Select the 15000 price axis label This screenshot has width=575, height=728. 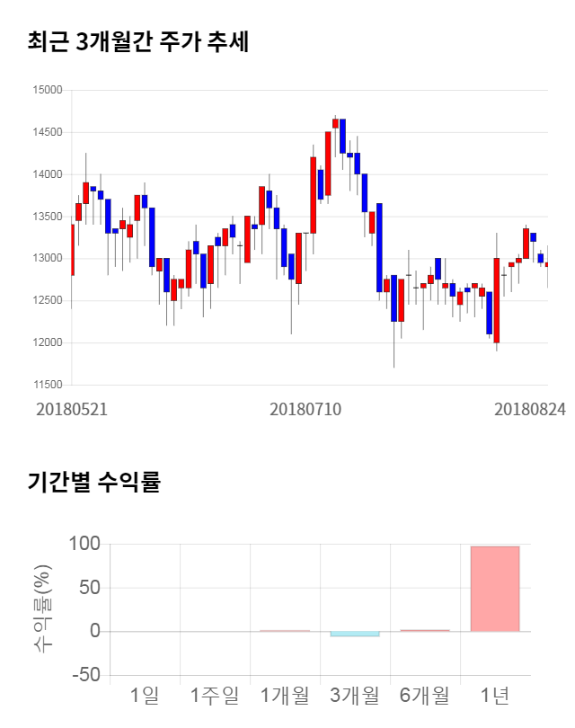pyautogui.click(x=48, y=90)
